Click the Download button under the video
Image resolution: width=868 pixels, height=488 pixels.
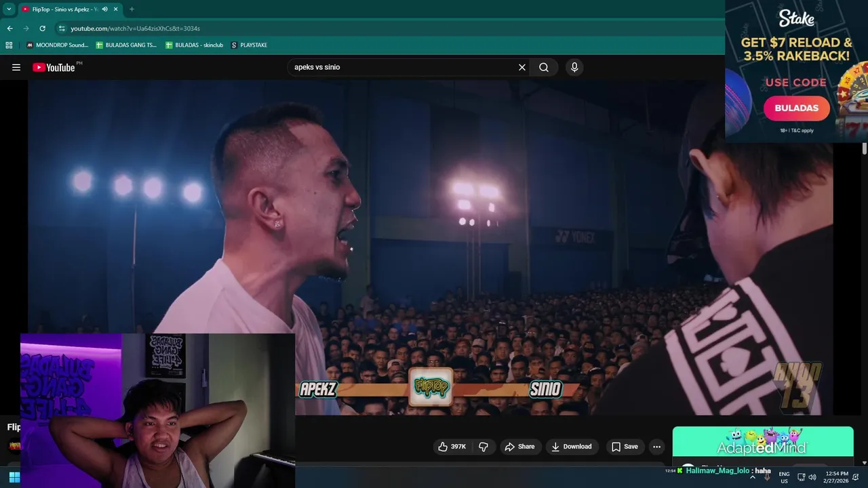point(572,447)
